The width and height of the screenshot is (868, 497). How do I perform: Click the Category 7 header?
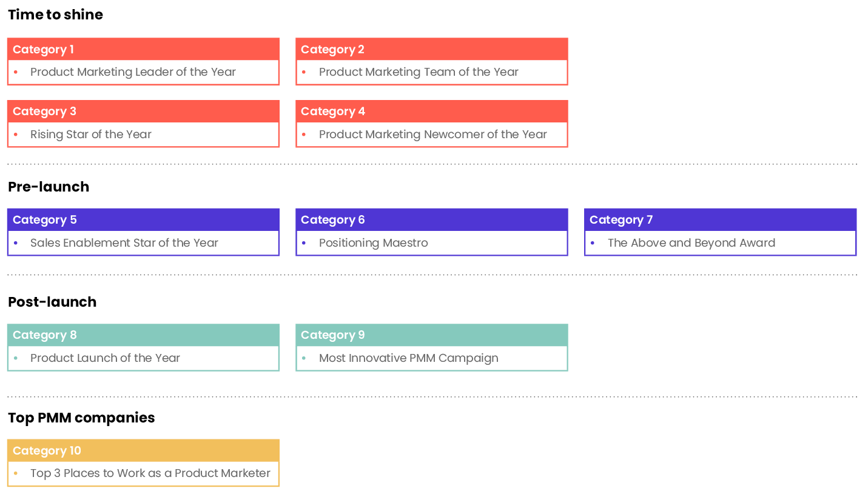[x=721, y=220]
